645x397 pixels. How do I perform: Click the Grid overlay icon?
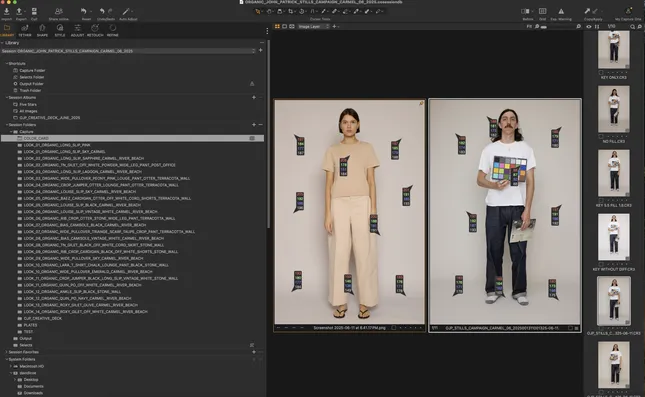(543, 12)
